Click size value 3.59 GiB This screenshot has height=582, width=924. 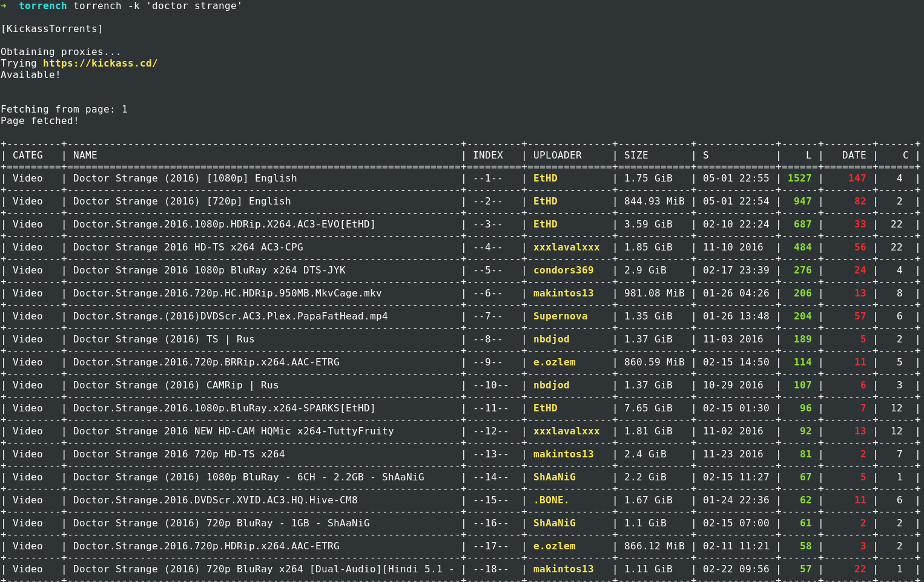(648, 224)
